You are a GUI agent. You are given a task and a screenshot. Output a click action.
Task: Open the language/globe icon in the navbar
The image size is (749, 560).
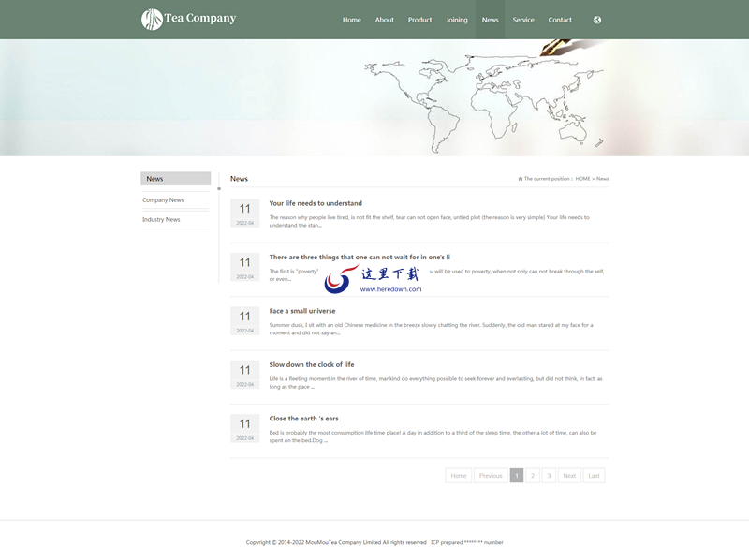tap(597, 19)
